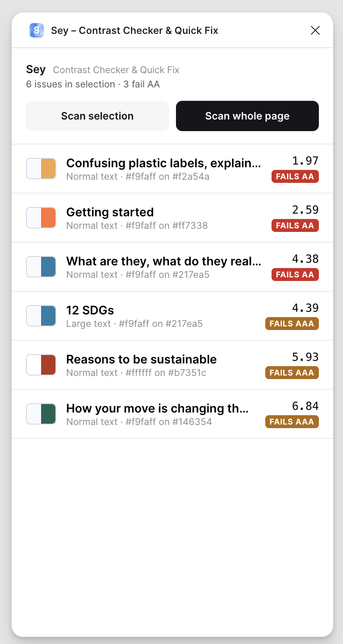Viewport: 343px width, 644px height.
Task: Click the FAILS AAA badge under 6.84
Action: tap(292, 422)
